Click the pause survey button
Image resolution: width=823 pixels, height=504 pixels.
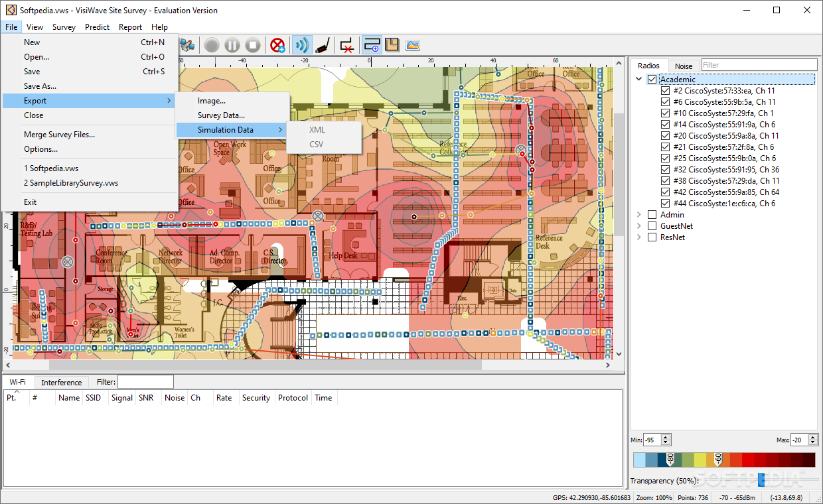coord(232,45)
